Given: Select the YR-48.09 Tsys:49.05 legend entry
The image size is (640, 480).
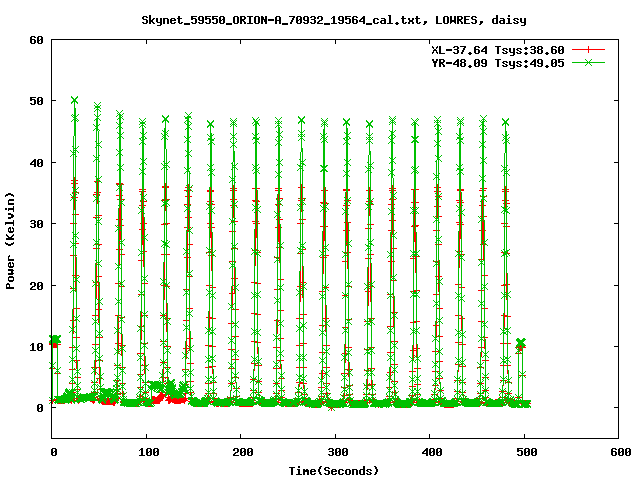Looking at the screenshot, I should tap(498, 63).
